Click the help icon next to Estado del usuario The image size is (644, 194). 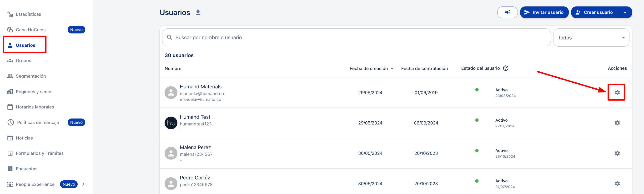[505, 68]
